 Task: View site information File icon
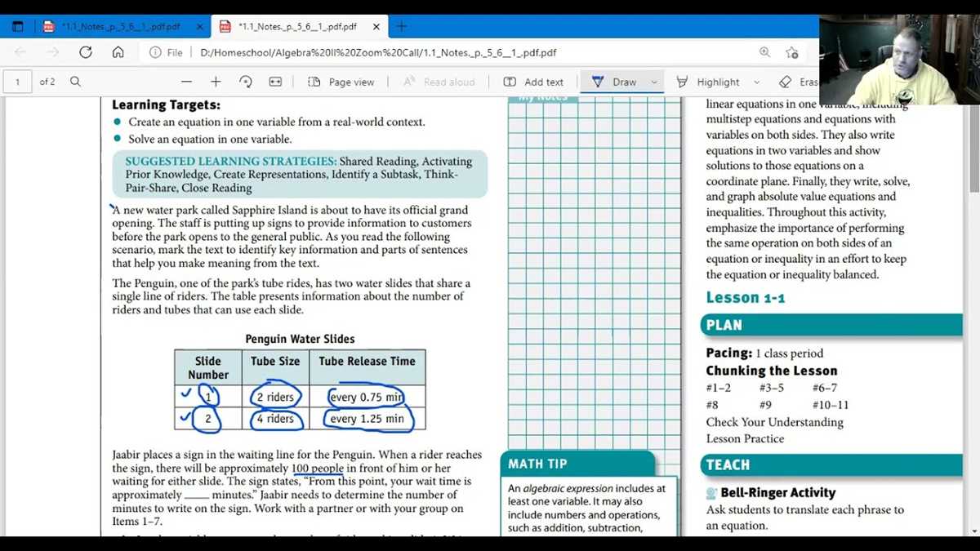tap(166, 52)
